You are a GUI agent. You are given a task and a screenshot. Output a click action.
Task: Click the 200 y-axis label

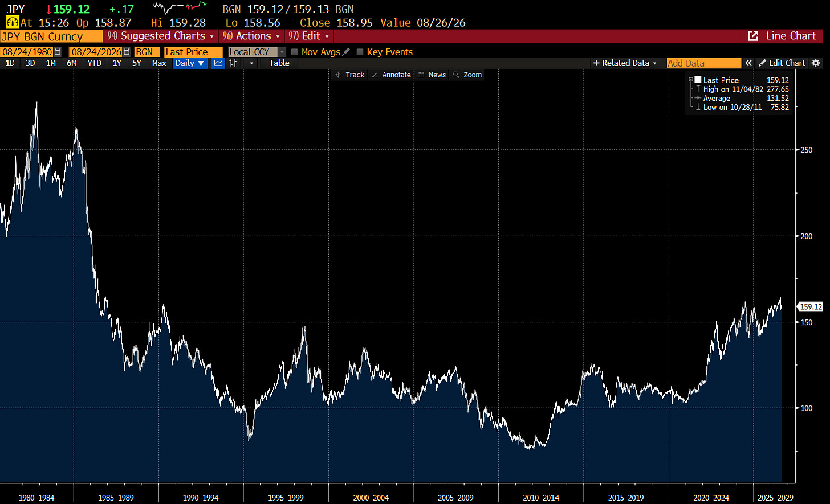805,236
